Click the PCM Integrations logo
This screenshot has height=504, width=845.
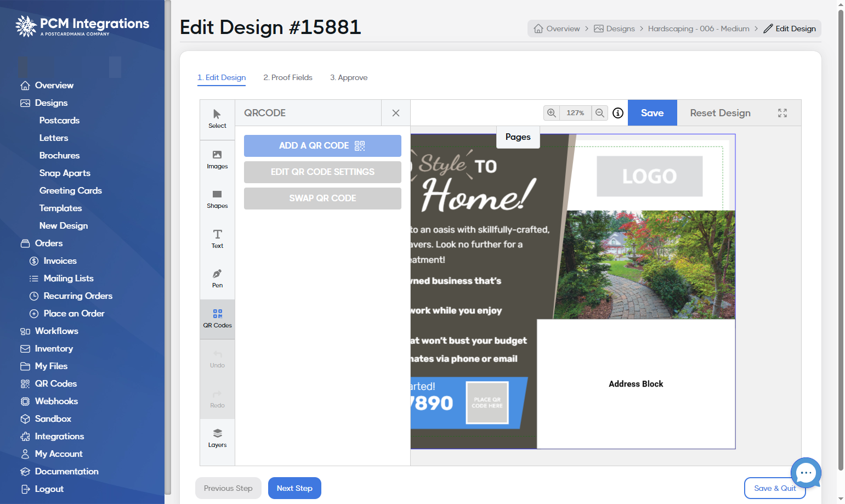tap(82, 26)
